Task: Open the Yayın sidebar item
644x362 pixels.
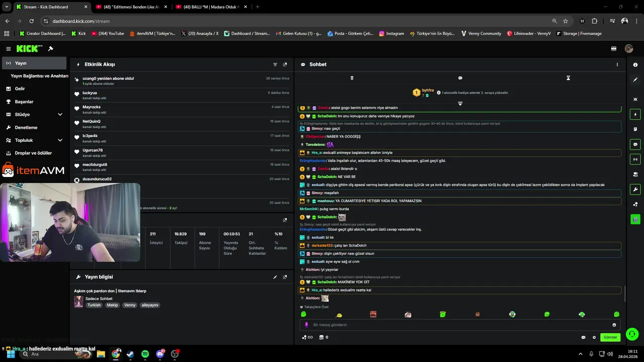Action: click(x=34, y=63)
